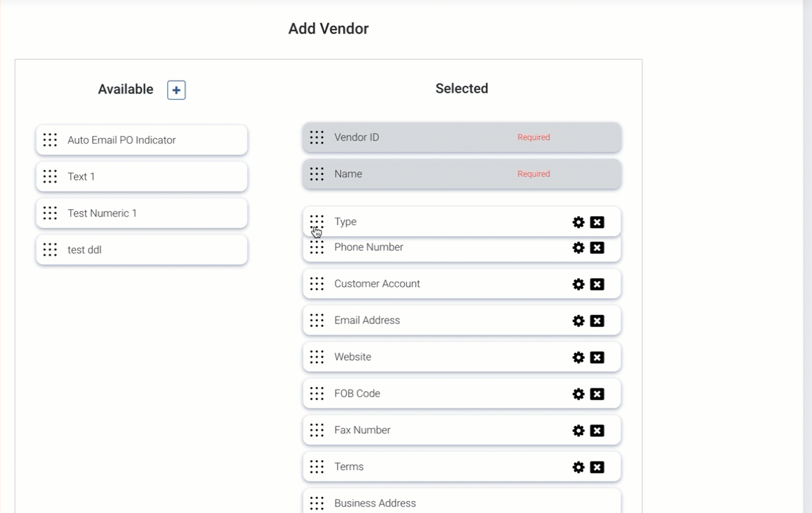Remove the Customer Account field

tap(597, 284)
